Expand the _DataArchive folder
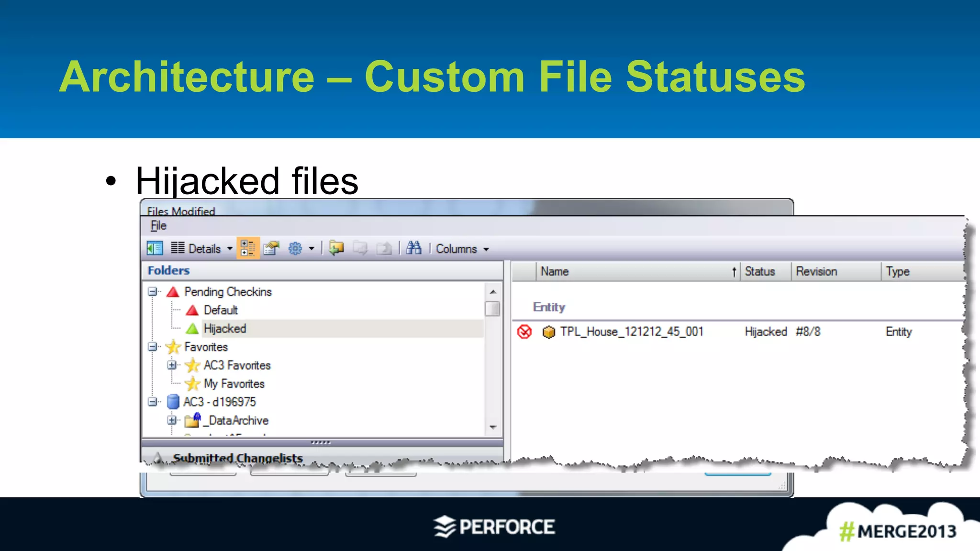The width and height of the screenshot is (980, 551). [171, 420]
